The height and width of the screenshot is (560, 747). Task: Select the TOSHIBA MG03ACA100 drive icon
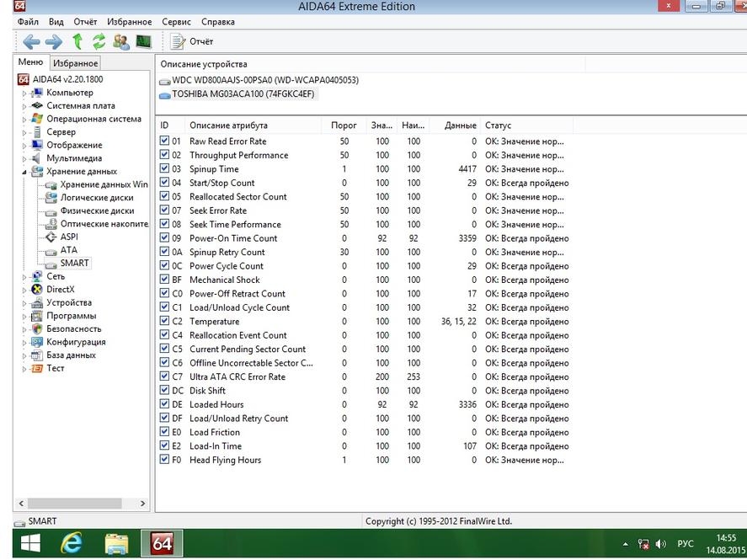click(165, 95)
